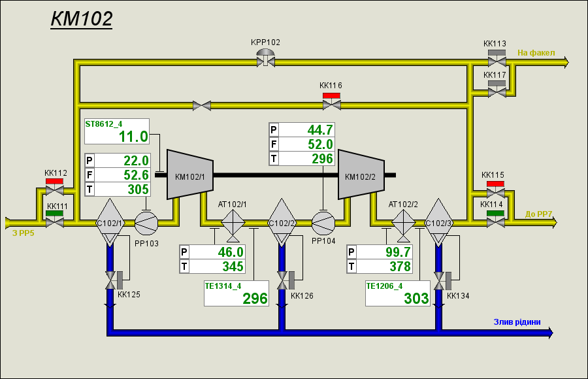Follow the 'З РР5' inlet label

[x=24, y=233]
